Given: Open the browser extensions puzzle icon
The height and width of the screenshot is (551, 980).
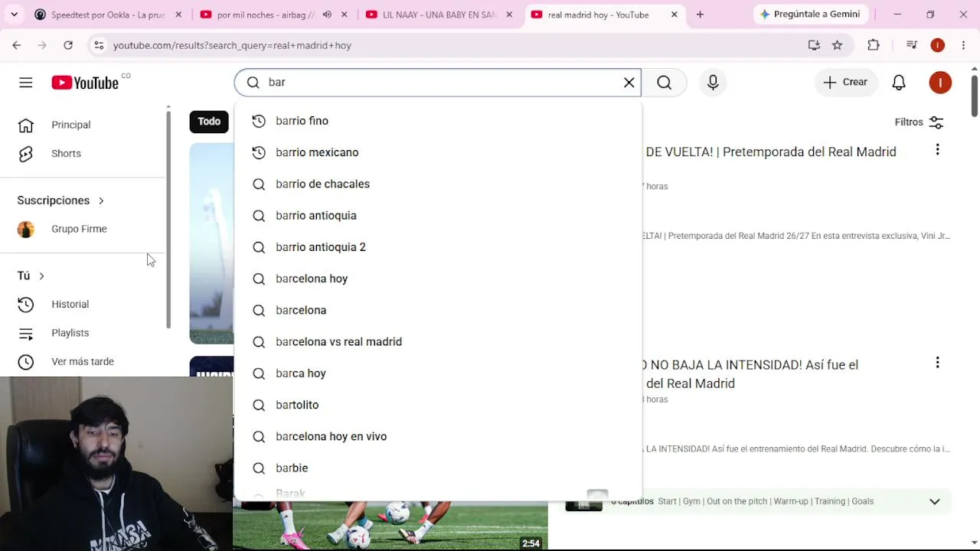Looking at the screenshot, I should pos(874,45).
